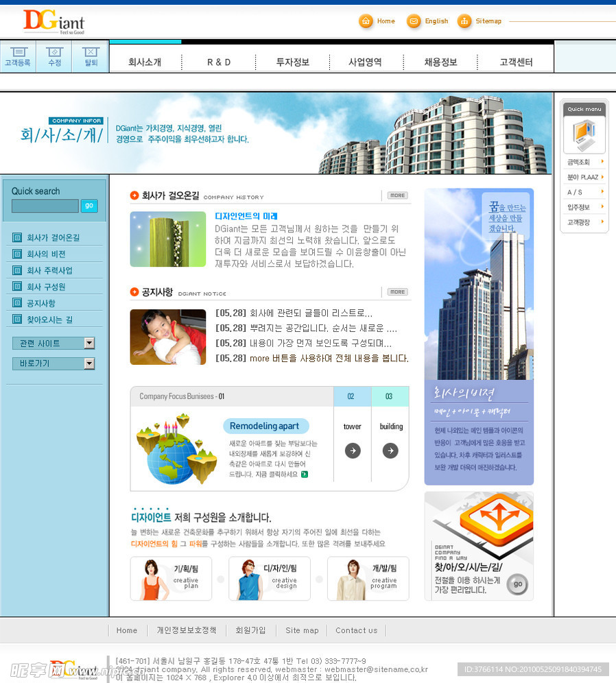
Task: Open the R & D menu
Action: 219,62
